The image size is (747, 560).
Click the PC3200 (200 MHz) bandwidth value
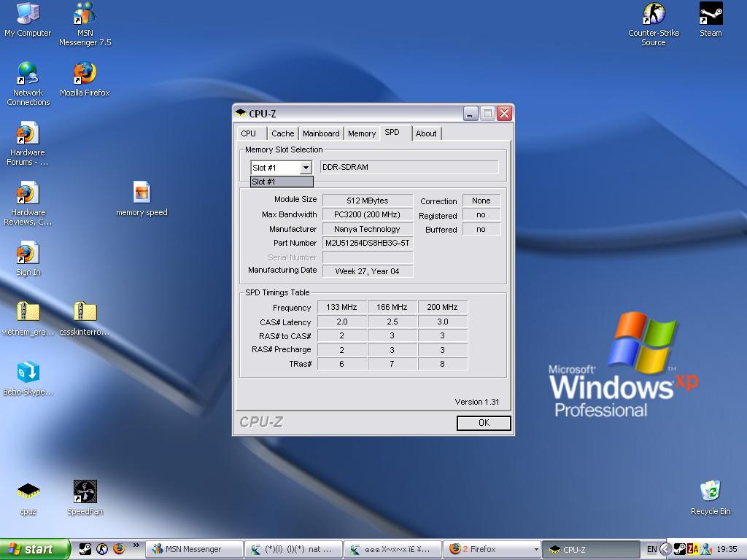click(x=368, y=214)
